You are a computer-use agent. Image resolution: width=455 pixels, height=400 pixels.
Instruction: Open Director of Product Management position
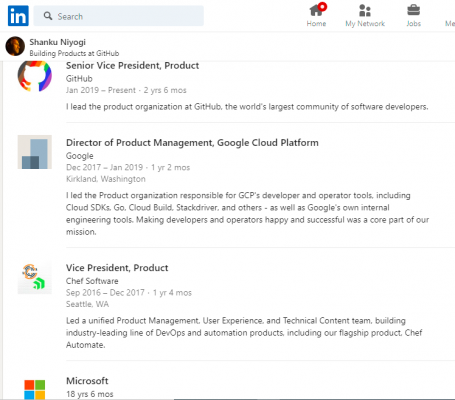tap(192, 143)
